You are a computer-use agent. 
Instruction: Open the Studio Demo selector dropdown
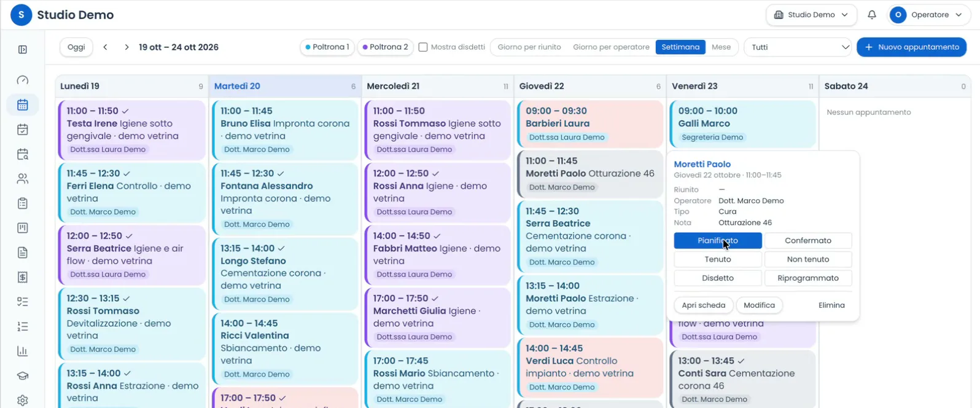point(811,15)
